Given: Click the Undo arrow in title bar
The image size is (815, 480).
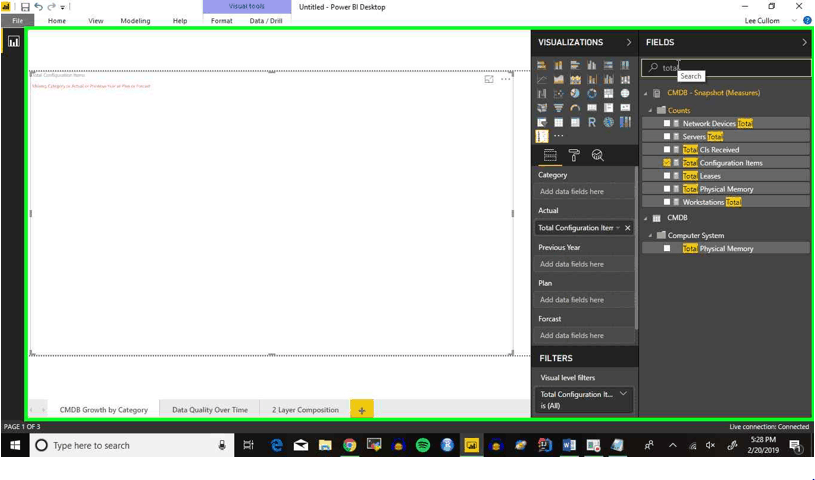Looking at the screenshot, I should click(38, 7).
